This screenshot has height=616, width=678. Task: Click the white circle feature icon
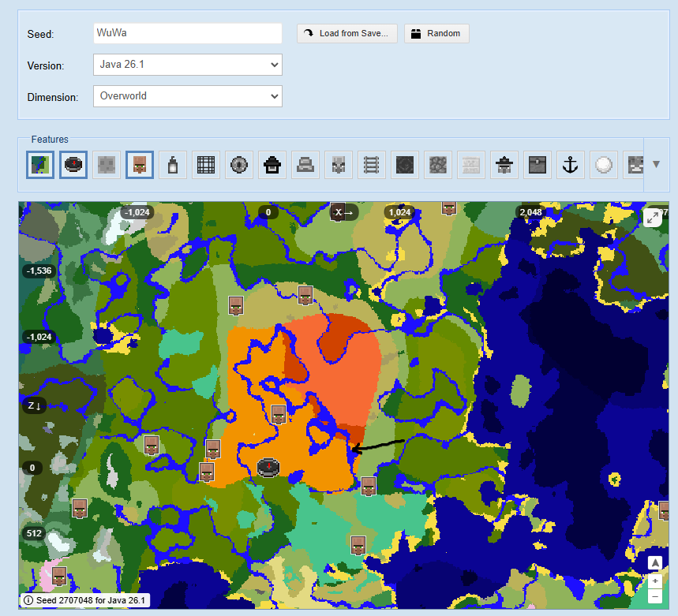tap(604, 165)
